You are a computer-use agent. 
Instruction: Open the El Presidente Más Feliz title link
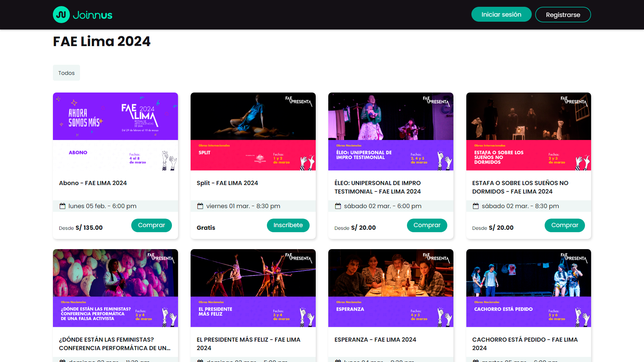[x=248, y=344]
